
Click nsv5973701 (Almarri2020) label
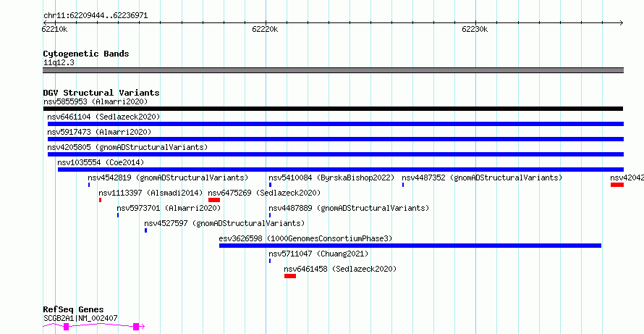pyautogui.click(x=169, y=208)
